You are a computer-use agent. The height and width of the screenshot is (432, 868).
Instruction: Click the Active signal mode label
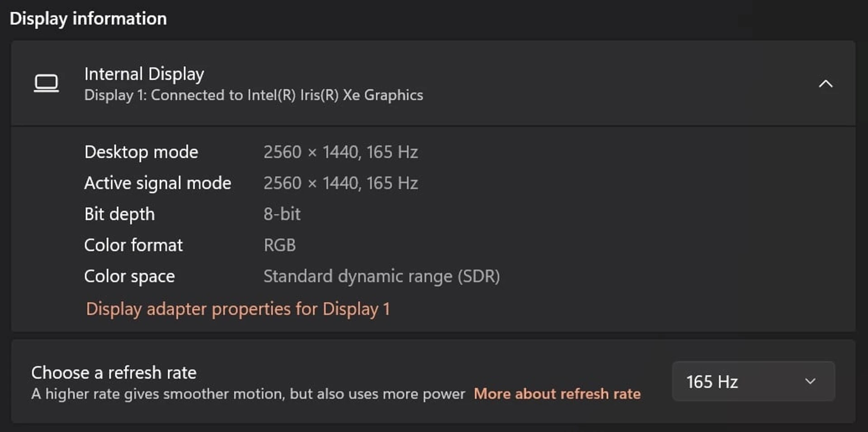157,183
